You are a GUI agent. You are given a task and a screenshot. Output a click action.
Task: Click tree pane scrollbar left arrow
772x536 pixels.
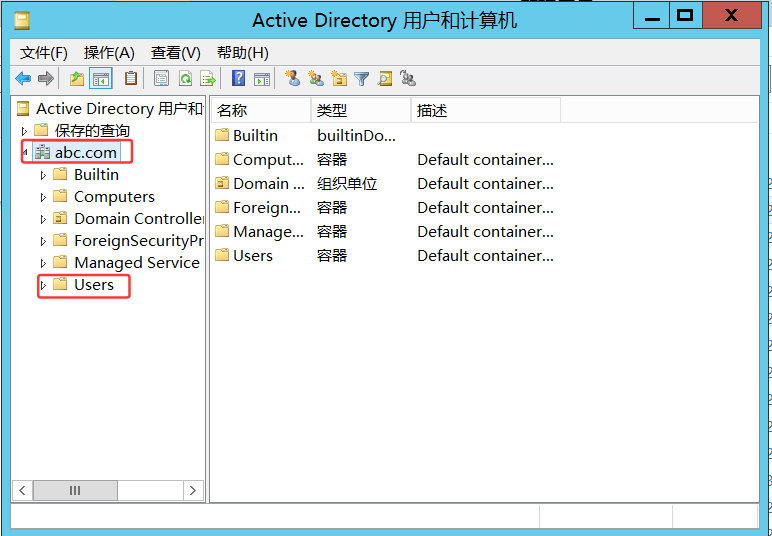[22, 490]
